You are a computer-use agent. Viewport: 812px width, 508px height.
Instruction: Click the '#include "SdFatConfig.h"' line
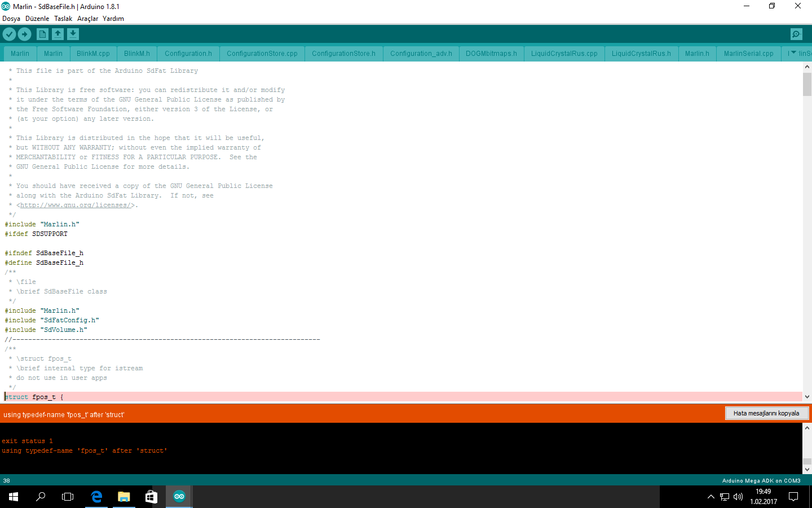tap(52, 320)
